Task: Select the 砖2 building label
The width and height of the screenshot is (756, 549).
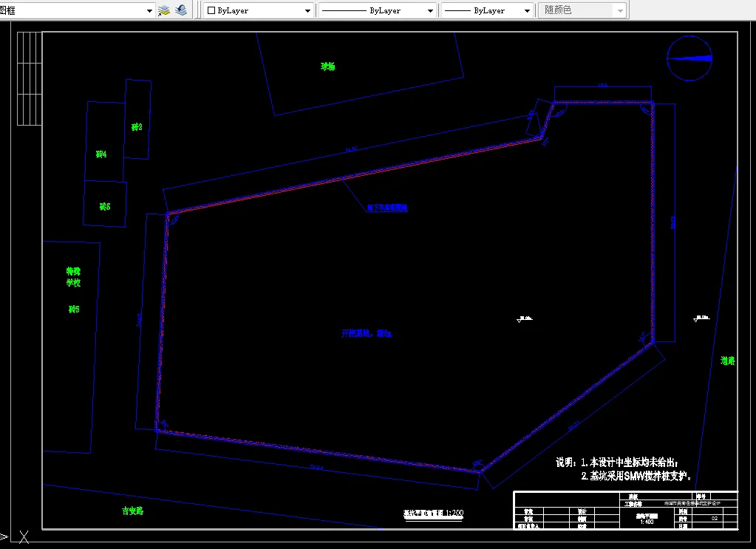Action: 137,127
